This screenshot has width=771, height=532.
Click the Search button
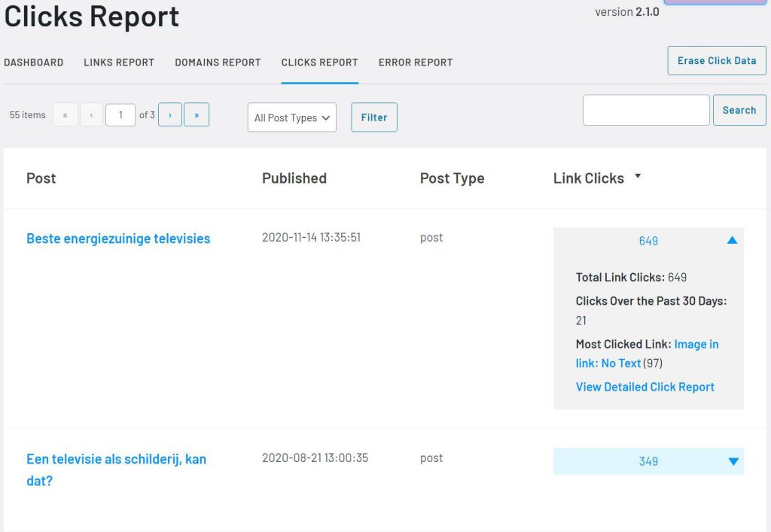pyautogui.click(x=739, y=110)
